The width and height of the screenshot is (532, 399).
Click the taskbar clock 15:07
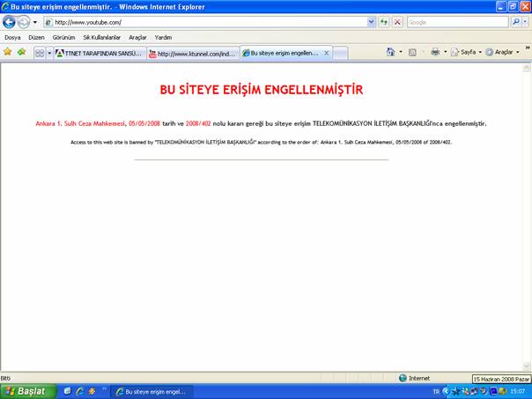518,392
